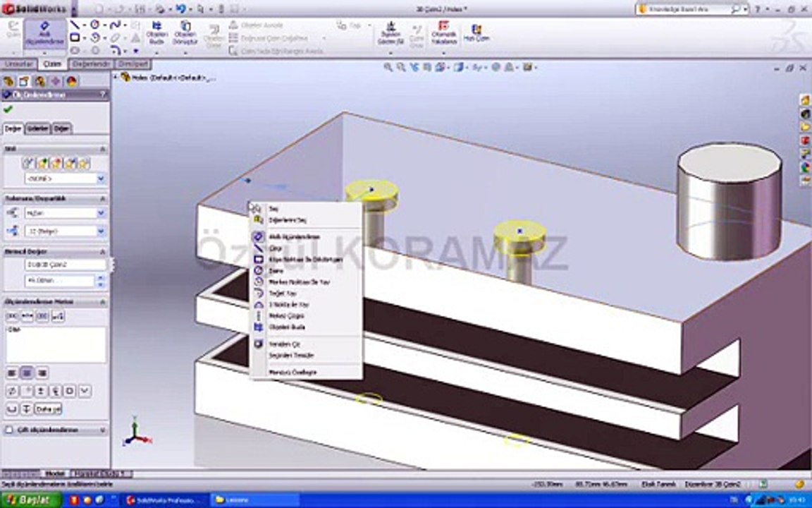Click the square symbol button
This screenshot has height=508, width=812.
coord(70,391)
